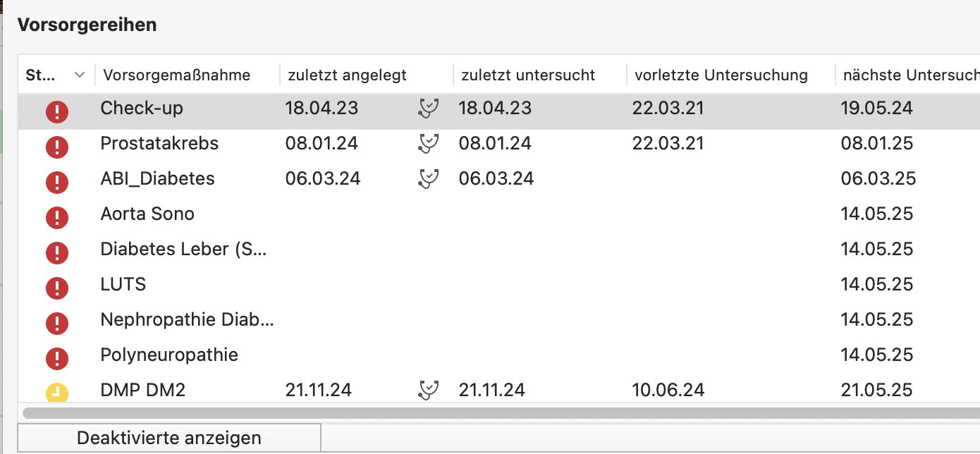
Task: Select the yellow clock status icon for DMP DM2
Action: 57,392
